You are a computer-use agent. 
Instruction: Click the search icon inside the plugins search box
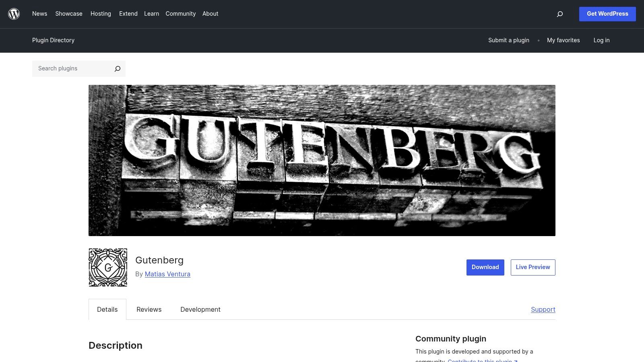point(117,68)
